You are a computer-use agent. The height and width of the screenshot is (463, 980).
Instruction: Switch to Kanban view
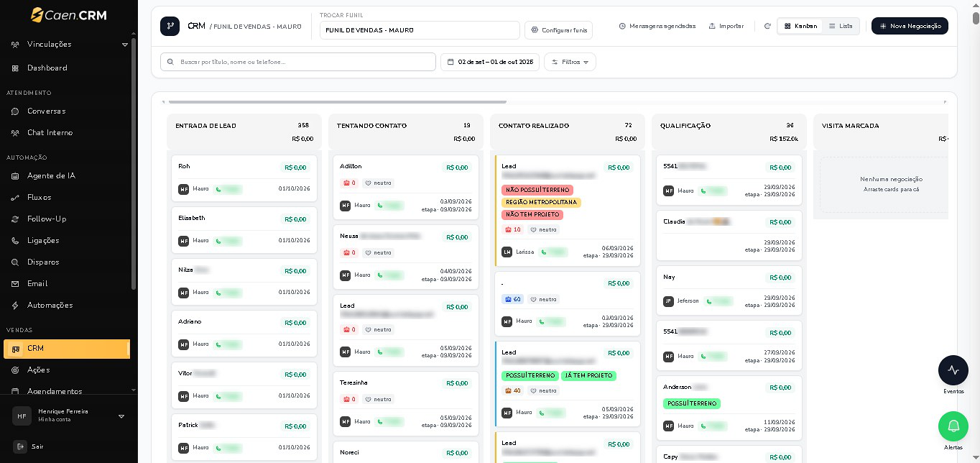[800, 26]
